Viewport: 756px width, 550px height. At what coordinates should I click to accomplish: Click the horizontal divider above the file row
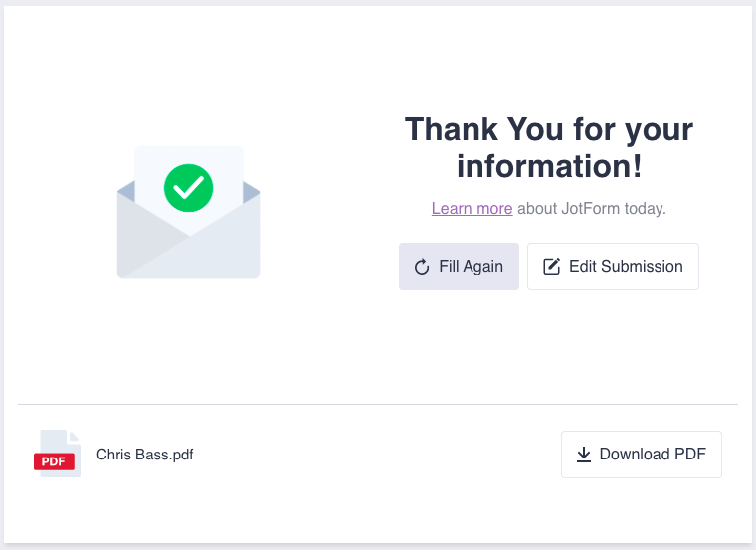tap(378, 405)
